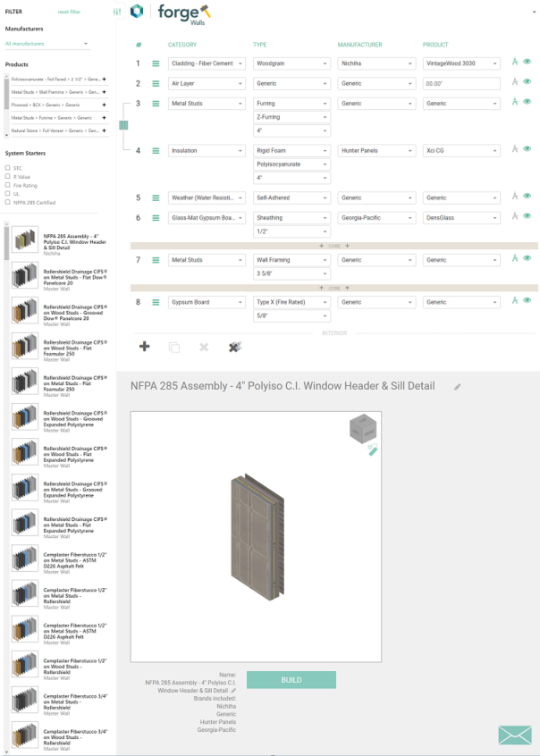Toggle visibility of Air Layer 2
Screen dimensions: 540x756
527,82
